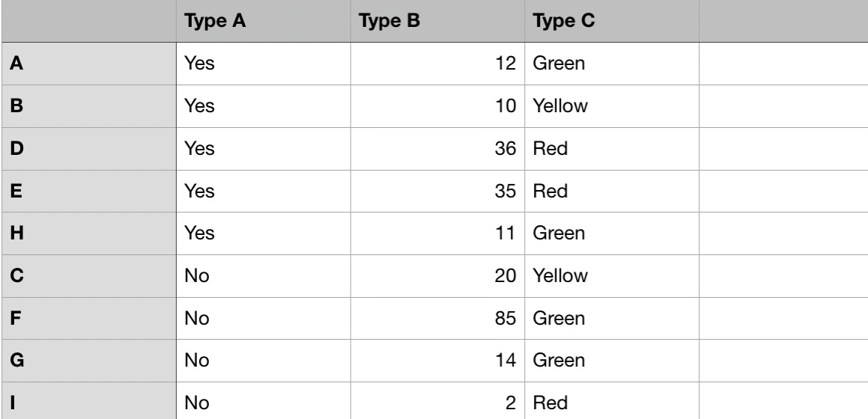Select the top-left corner header cell

(87, 22)
